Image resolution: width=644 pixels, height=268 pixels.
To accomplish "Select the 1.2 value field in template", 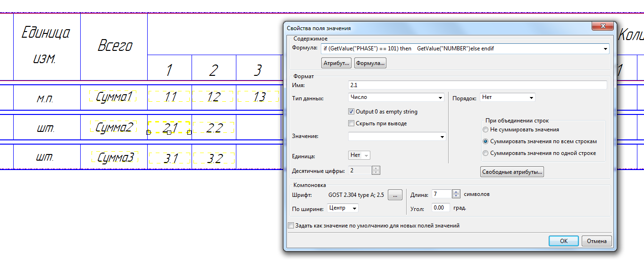I will coord(213,97).
